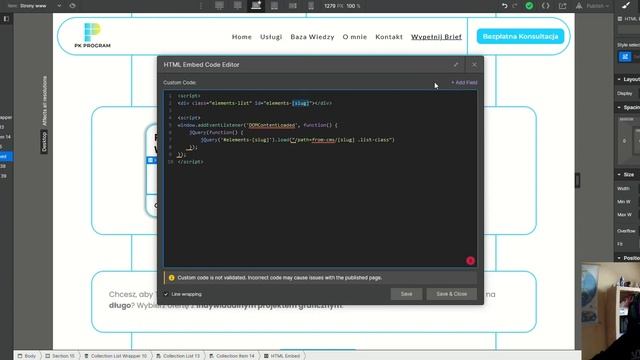
Task: Click the PK PROGRAM logo
Action: pos(92,36)
